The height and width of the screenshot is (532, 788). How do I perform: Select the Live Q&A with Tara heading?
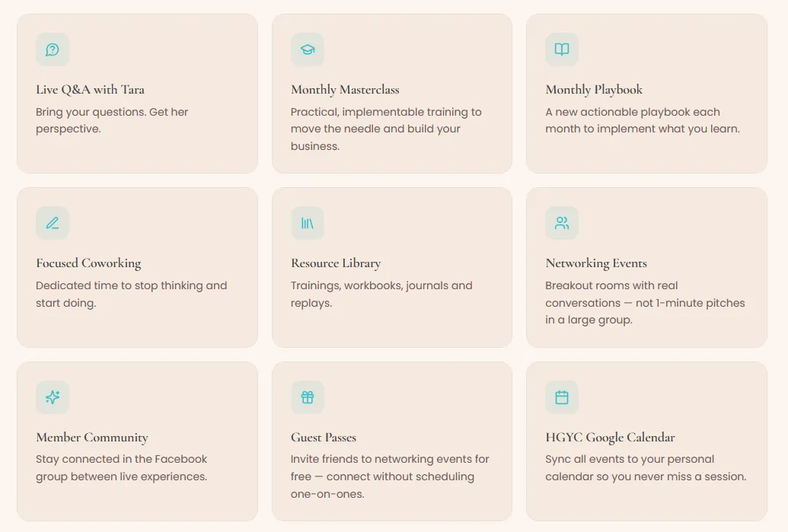(x=90, y=89)
